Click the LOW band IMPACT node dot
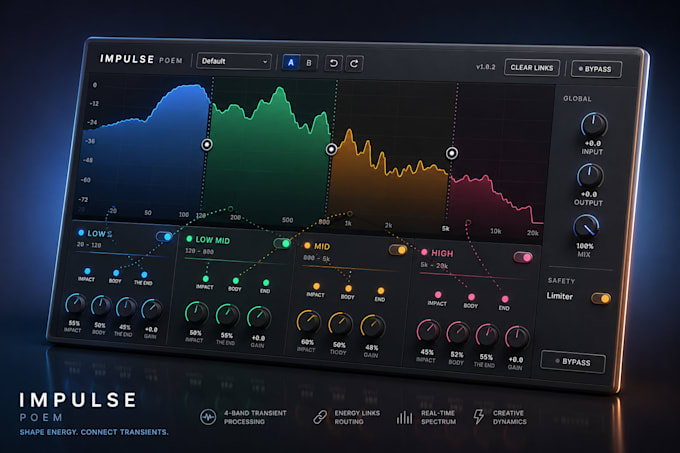This screenshot has height=453, width=680. coord(87,271)
